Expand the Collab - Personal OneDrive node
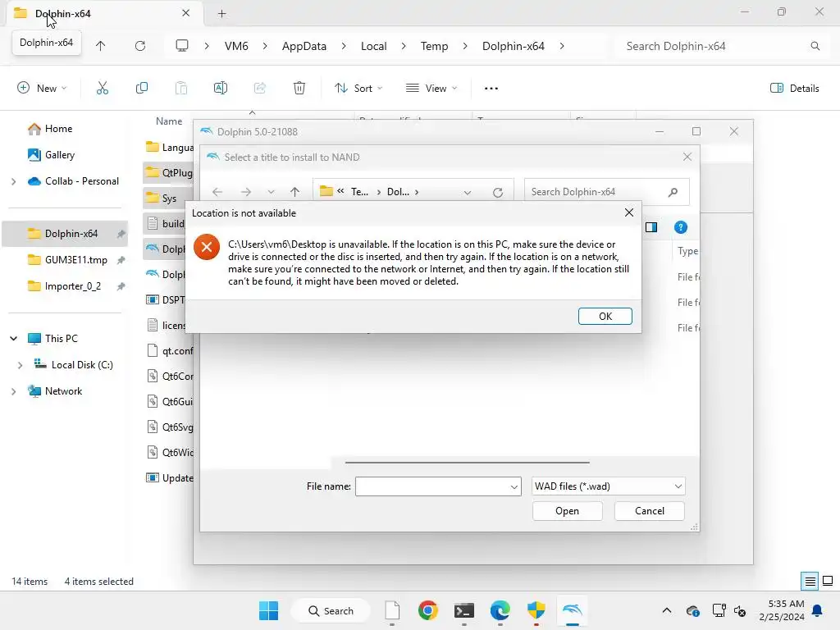Viewport: 840px width, 630px height. click(x=13, y=181)
